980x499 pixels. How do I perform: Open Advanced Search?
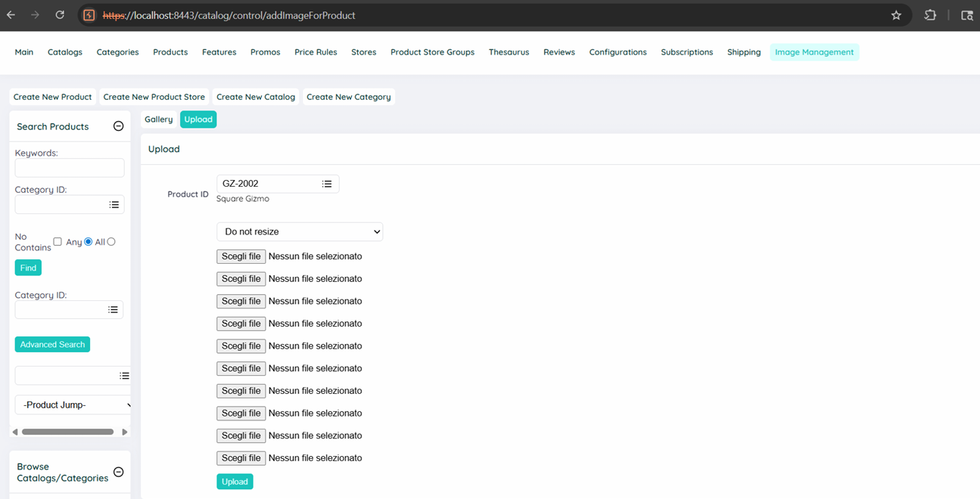point(52,344)
